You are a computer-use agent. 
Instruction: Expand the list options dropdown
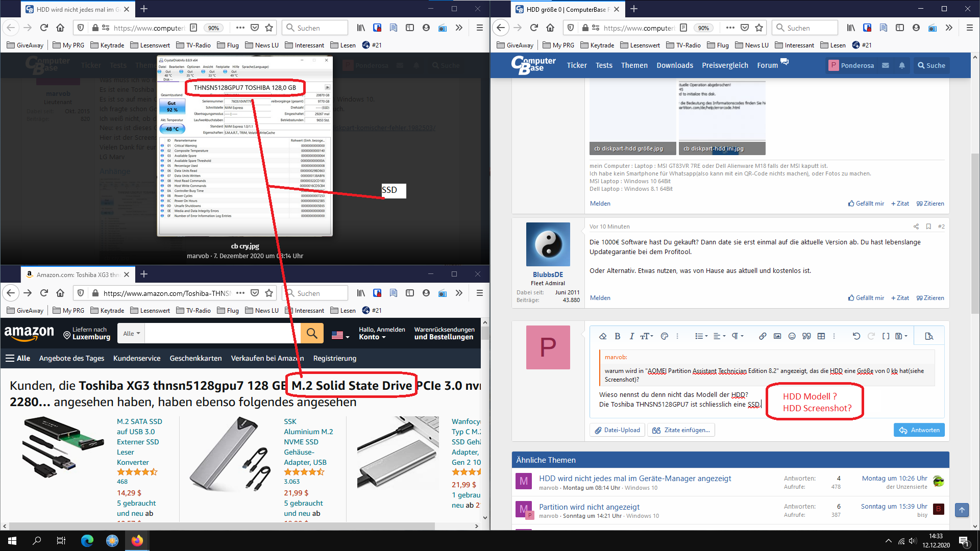coord(701,336)
